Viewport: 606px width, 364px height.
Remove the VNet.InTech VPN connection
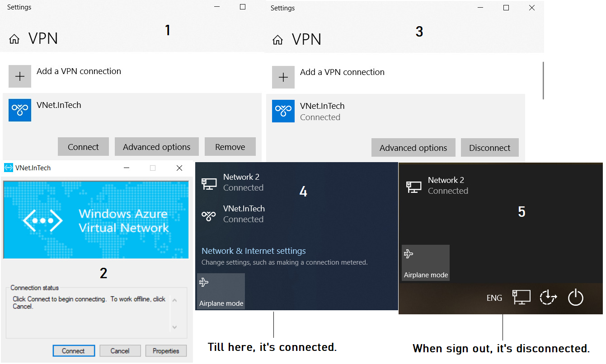(230, 146)
